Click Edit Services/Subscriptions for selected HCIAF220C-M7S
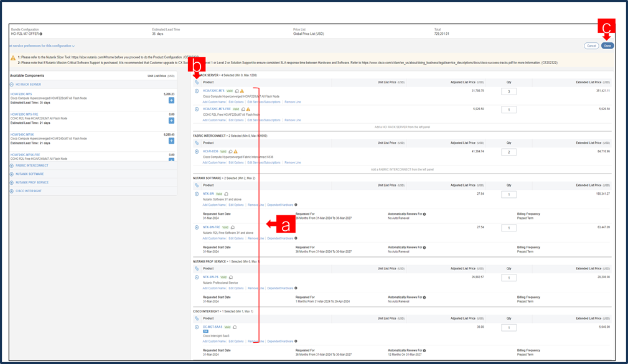The height and width of the screenshot is (364, 628). (x=263, y=102)
